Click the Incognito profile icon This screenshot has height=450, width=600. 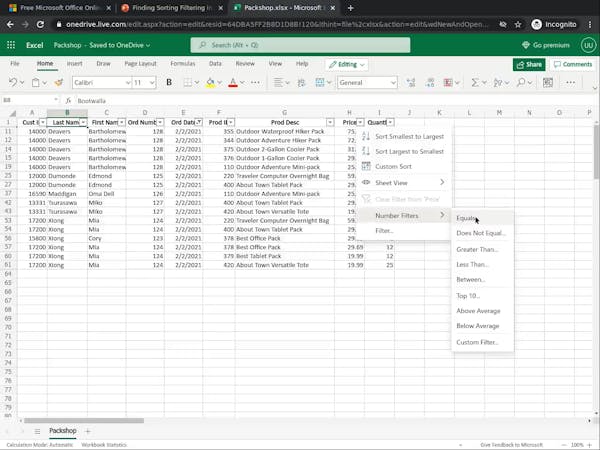536,24
